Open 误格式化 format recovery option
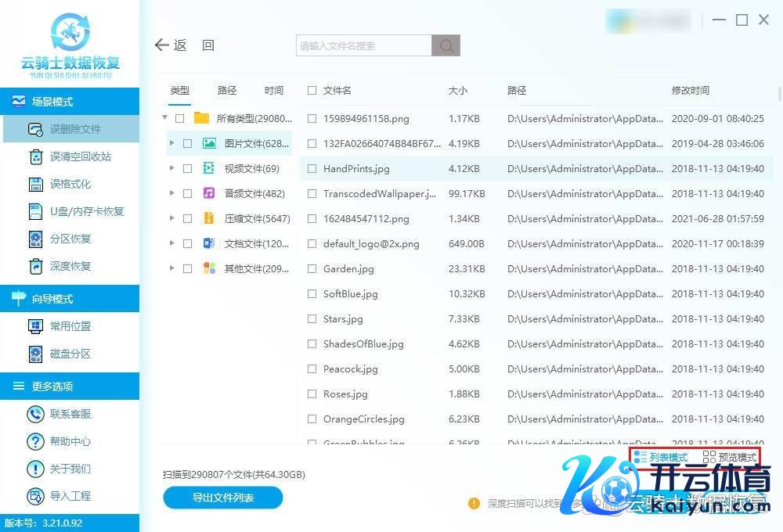 [x=70, y=184]
